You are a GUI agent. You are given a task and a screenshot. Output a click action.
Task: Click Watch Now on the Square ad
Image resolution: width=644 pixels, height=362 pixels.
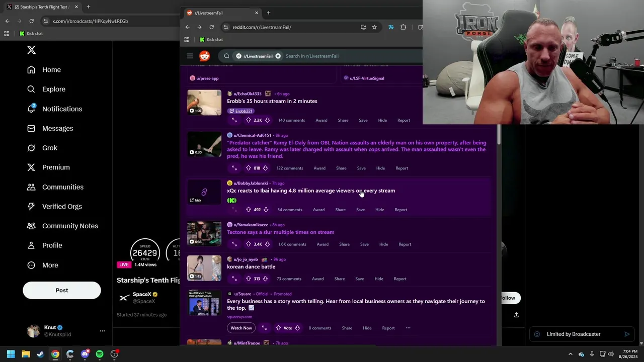coord(241,328)
